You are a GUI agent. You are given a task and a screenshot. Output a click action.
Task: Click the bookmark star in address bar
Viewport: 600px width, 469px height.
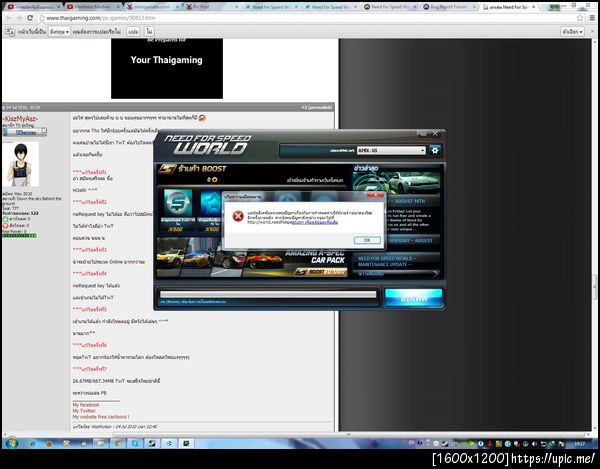(580, 18)
